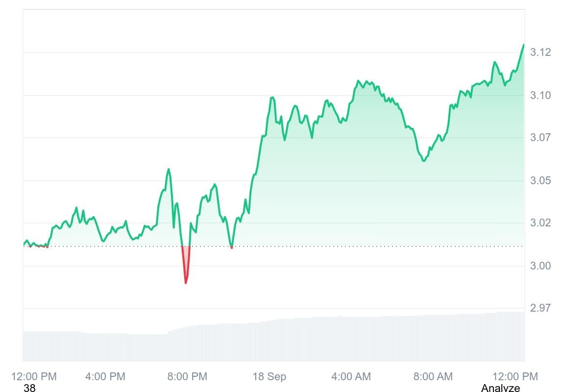
Task: Click the dotted opening-price baseline
Action: [343, 246]
